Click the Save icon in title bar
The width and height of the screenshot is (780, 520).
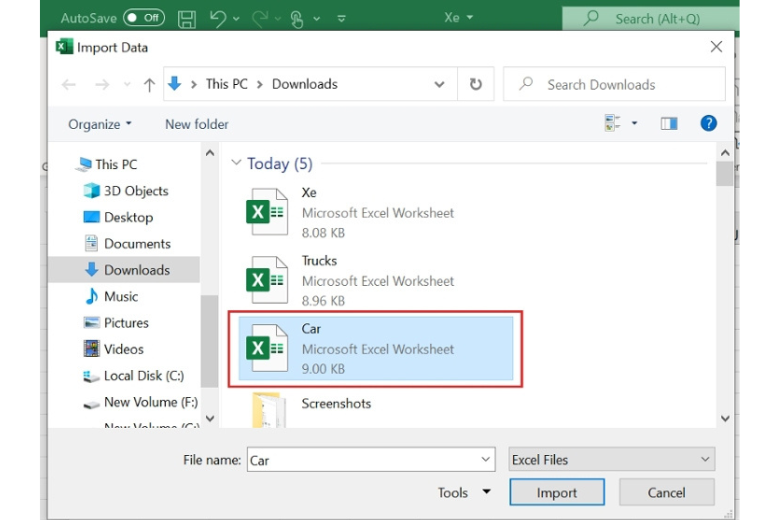pyautogui.click(x=186, y=18)
